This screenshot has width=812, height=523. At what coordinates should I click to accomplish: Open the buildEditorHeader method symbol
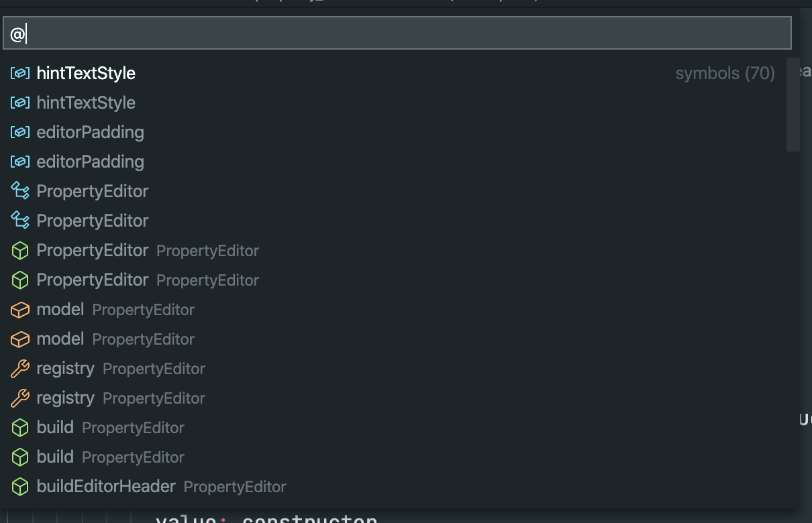(395, 486)
